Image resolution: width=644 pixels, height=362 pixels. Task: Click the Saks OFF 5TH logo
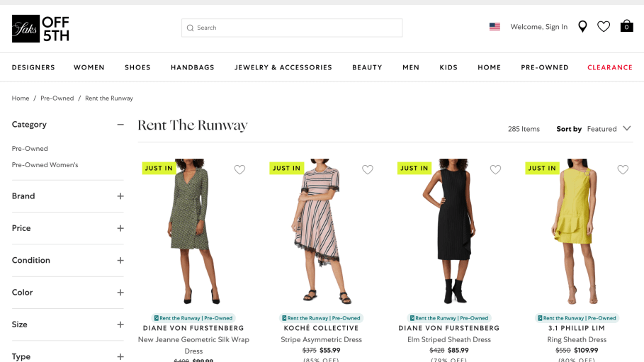(x=40, y=29)
